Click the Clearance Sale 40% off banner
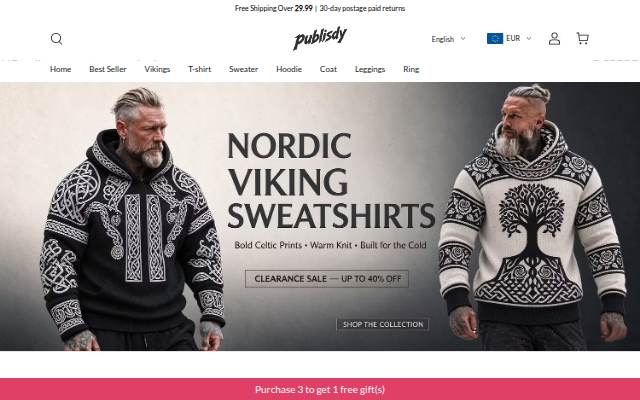The image size is (640, 400). pos(327,279)
